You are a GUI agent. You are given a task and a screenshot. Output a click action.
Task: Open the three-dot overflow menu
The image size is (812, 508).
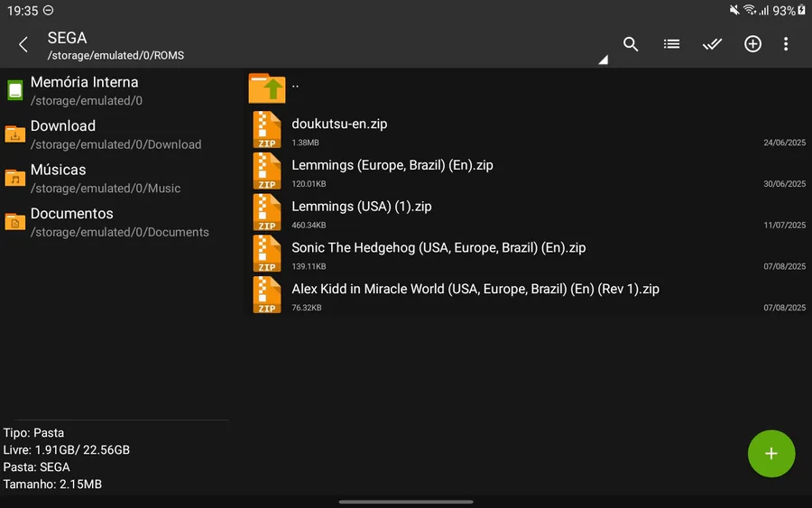[786, 44]
